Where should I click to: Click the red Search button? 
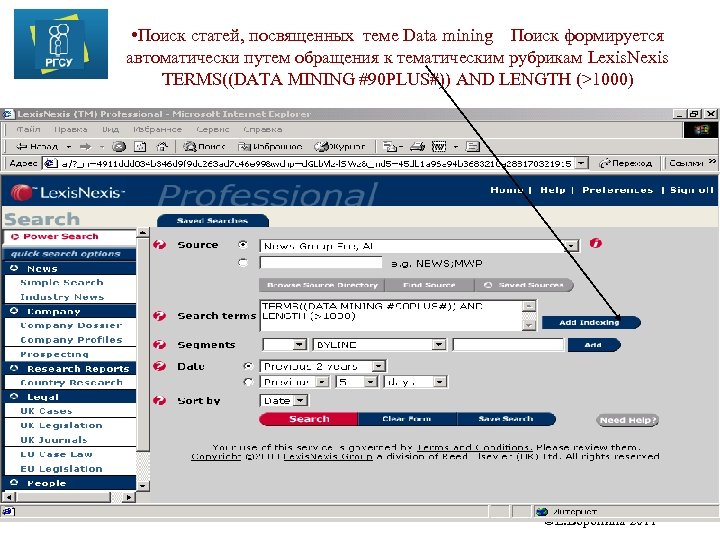click(309, 419)
